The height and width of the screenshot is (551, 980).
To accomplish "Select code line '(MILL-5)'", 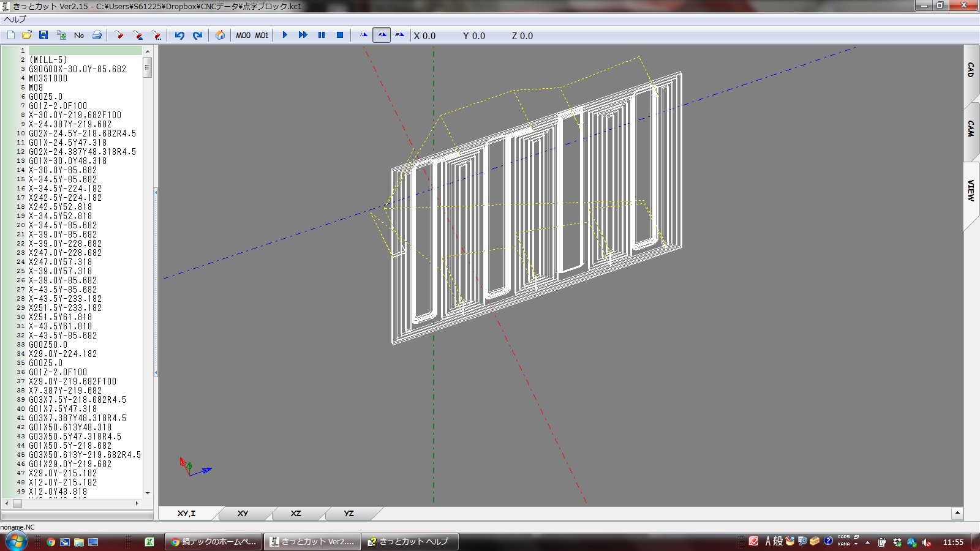I will pos(48,60).
